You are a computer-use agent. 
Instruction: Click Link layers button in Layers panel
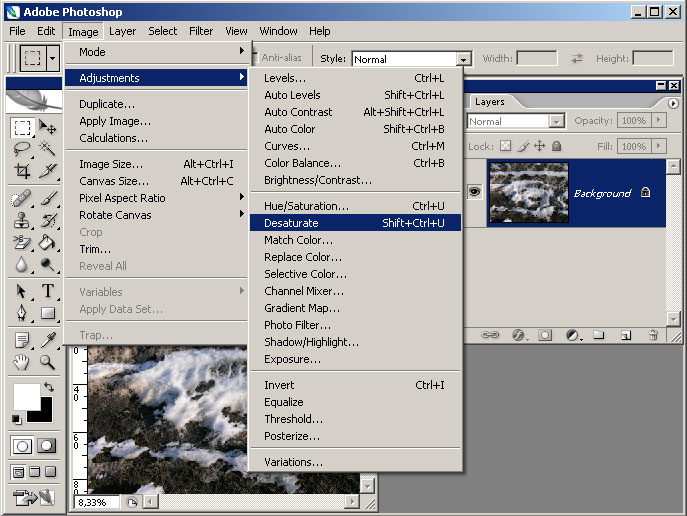point(490,335)
